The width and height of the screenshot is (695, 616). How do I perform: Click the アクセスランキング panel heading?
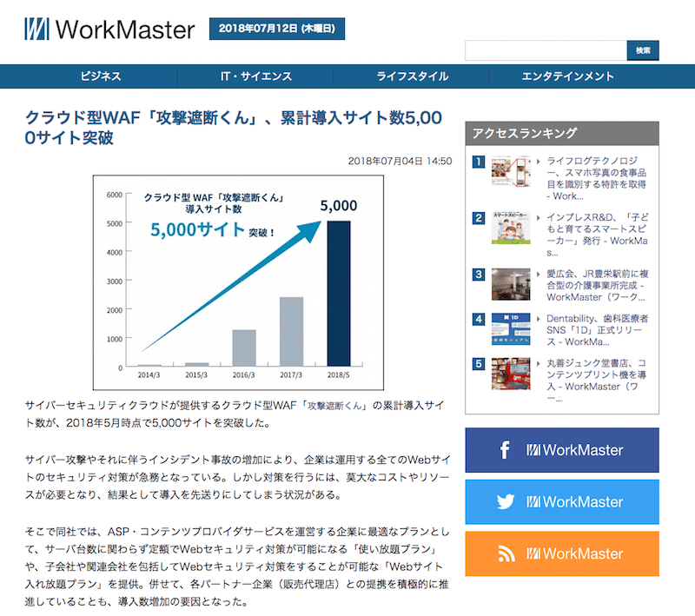pos(562,134)
